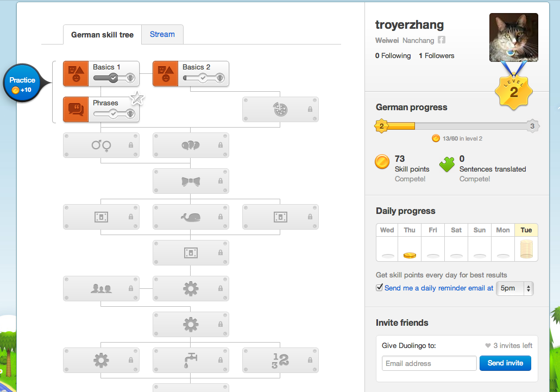Select the locked pizza food skill

click(x=280, y=109)
